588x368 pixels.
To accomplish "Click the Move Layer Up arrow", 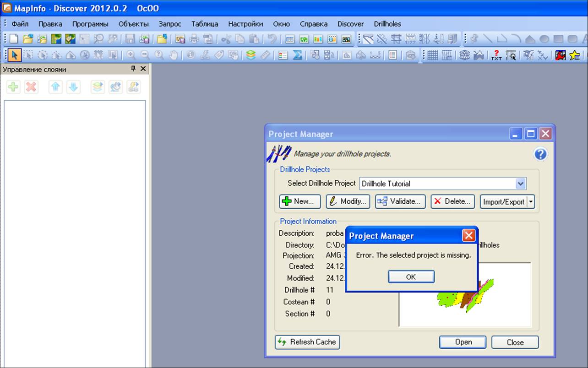I will coord(55,87).
